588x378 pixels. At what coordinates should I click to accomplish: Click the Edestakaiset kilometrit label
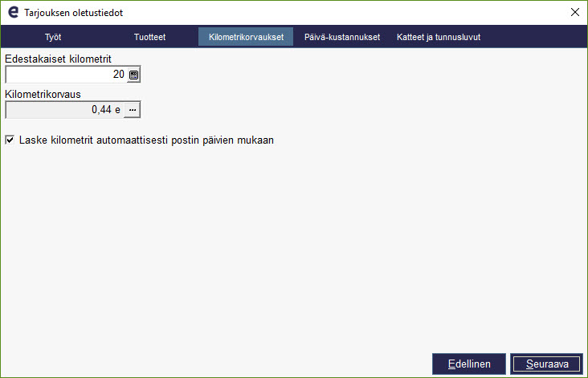click(58, 59)
